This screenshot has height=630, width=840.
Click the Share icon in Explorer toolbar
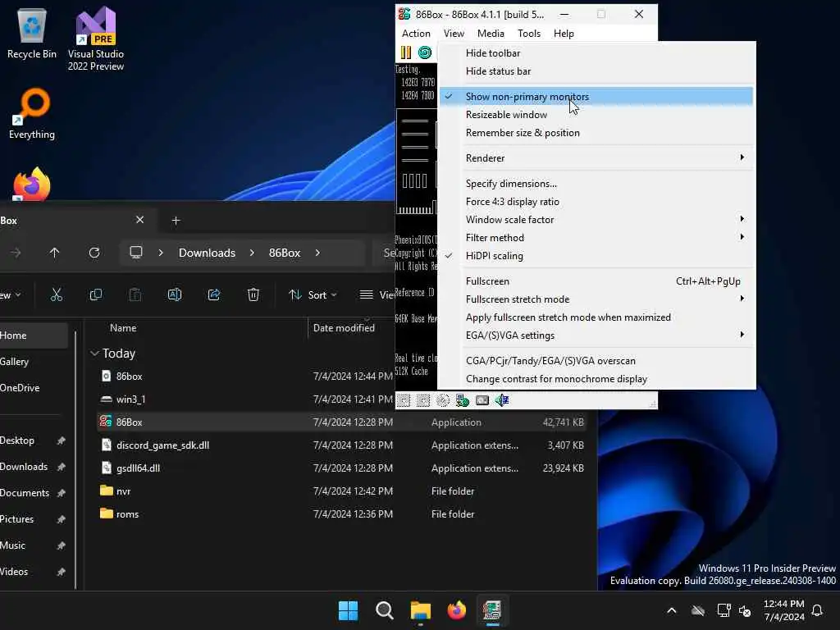[x=214, y=294]
